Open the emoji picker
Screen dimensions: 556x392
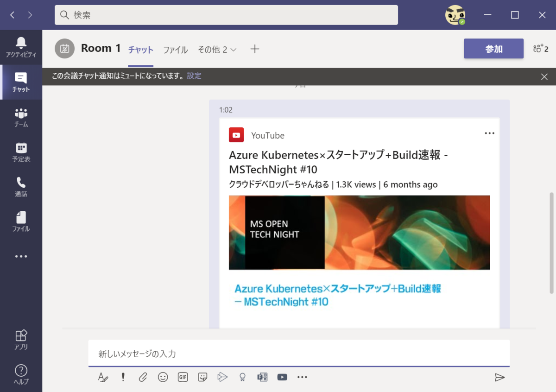coord(163,377)
